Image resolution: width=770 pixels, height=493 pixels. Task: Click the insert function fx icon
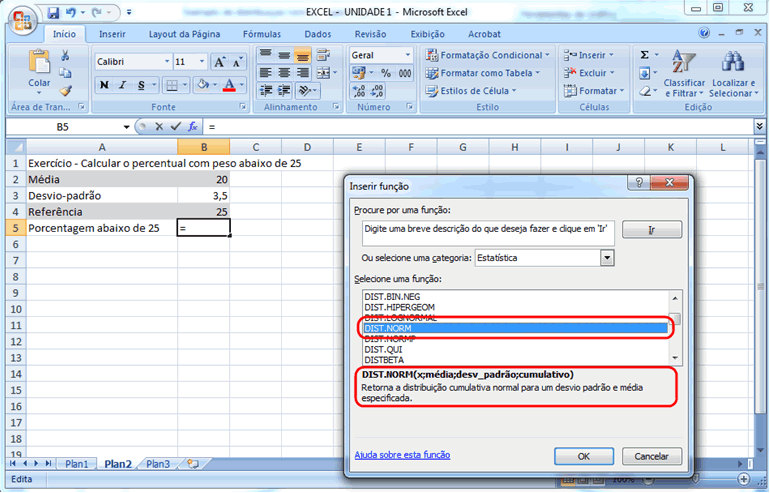[x=195, y=127]
